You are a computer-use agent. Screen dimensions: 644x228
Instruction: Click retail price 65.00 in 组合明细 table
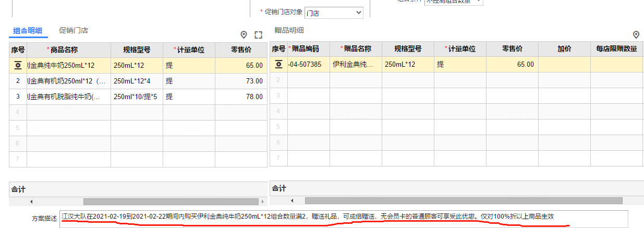[241, 66]
